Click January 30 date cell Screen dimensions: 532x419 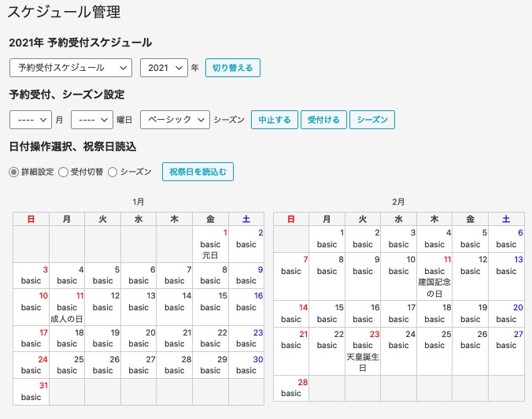pyautogui.click(x=246, y=365)
